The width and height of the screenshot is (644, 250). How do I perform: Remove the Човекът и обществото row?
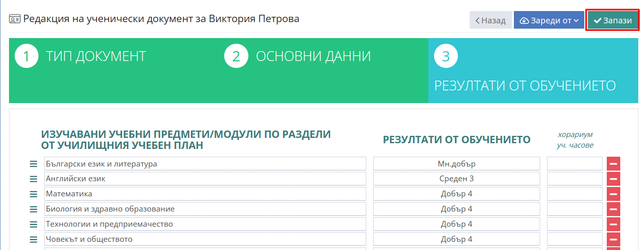tap(613, 239)
